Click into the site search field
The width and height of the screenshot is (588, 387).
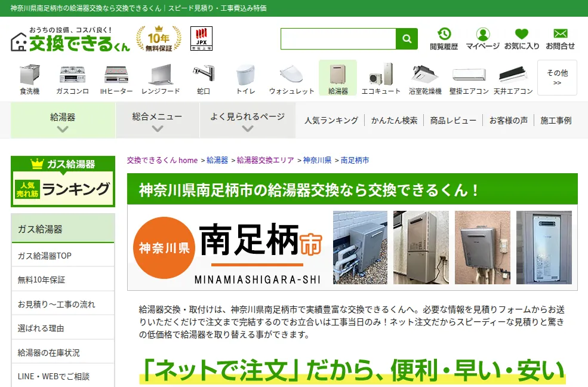click(x=338, y=39)
